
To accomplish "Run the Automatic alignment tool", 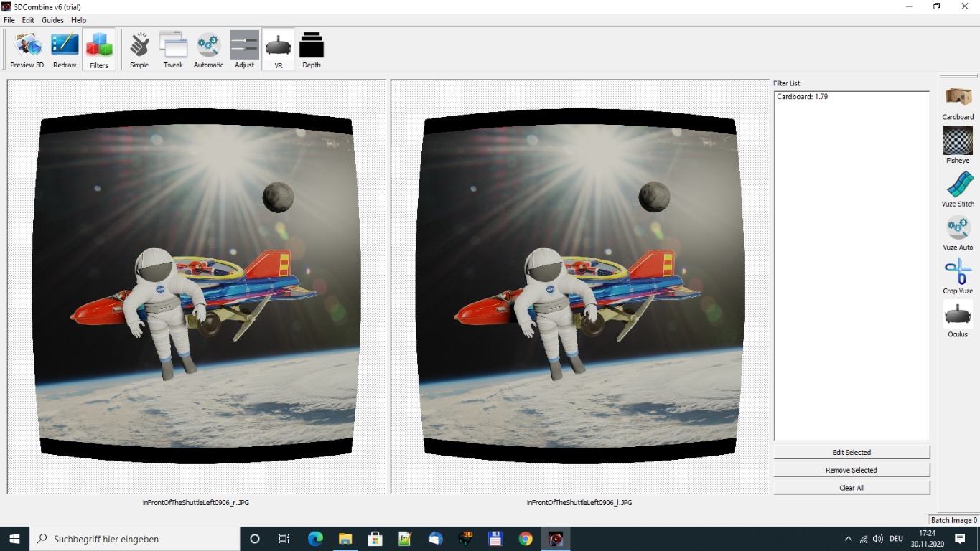I will pos(208,50).
